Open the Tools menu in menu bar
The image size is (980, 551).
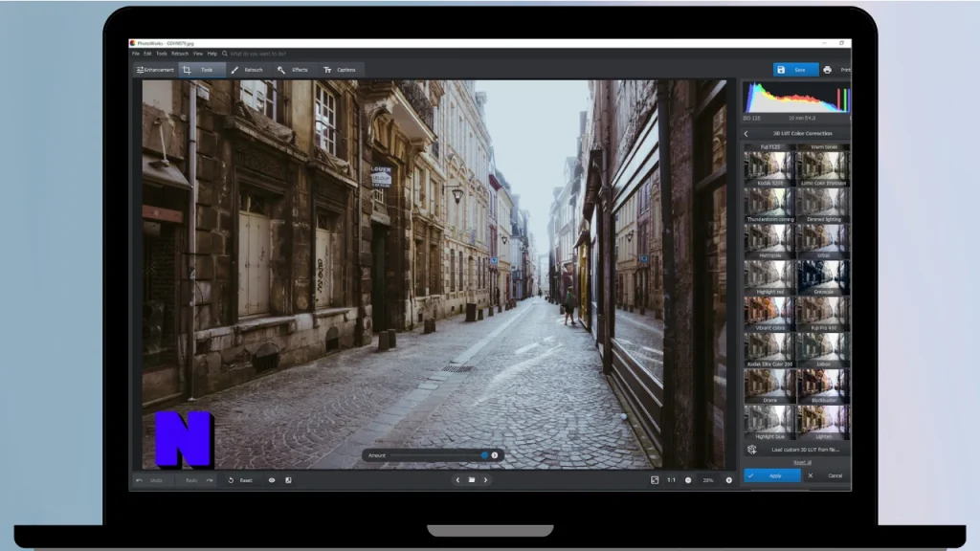(x=161, y=54)
